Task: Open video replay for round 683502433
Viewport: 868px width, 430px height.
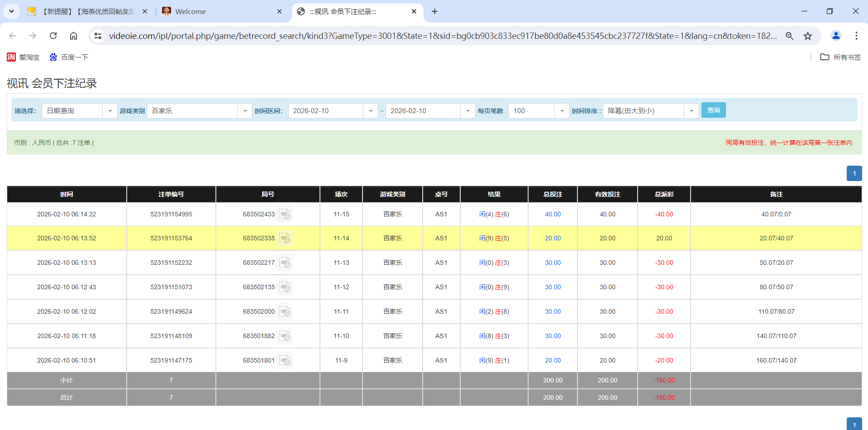Action: [285, 214]
